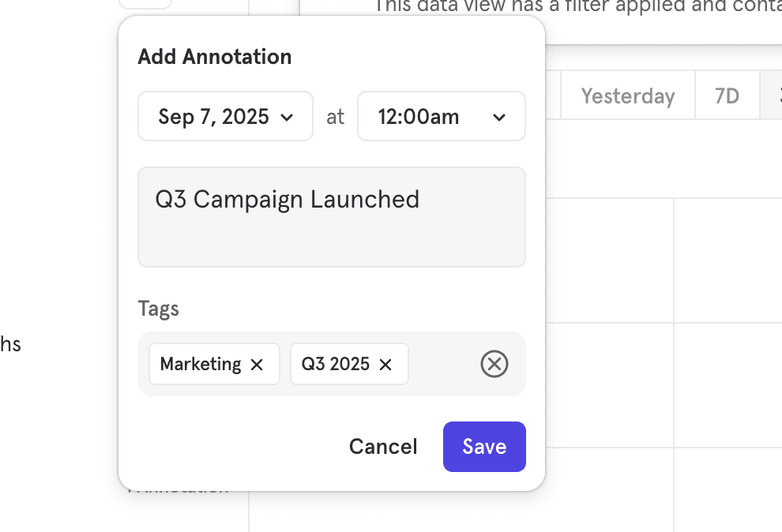Select the Marketing tag chip label
This screenshot has width=782, height=532.
pyautogui.click(x=201, y=364)
